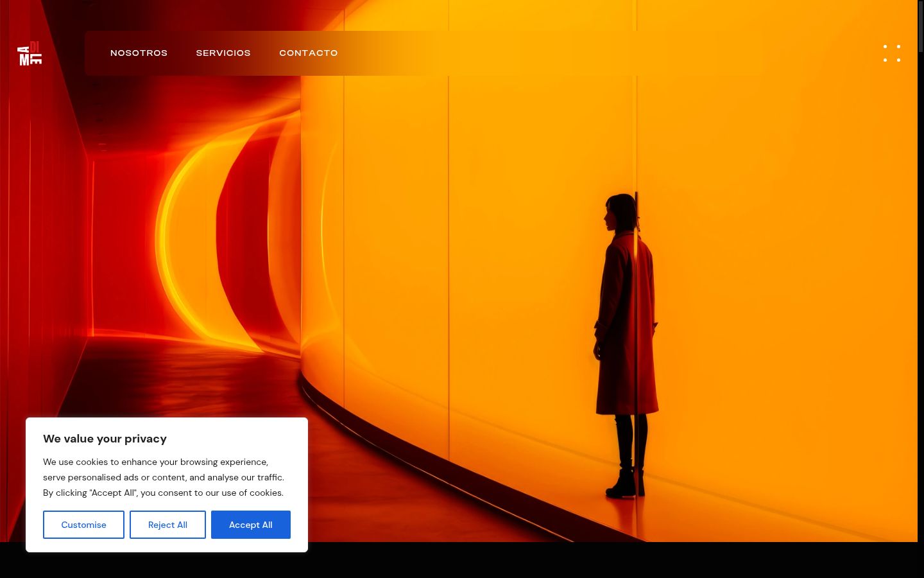Click the Customise cookies button
Screen dimensions: 924x578
coord(83,525)
